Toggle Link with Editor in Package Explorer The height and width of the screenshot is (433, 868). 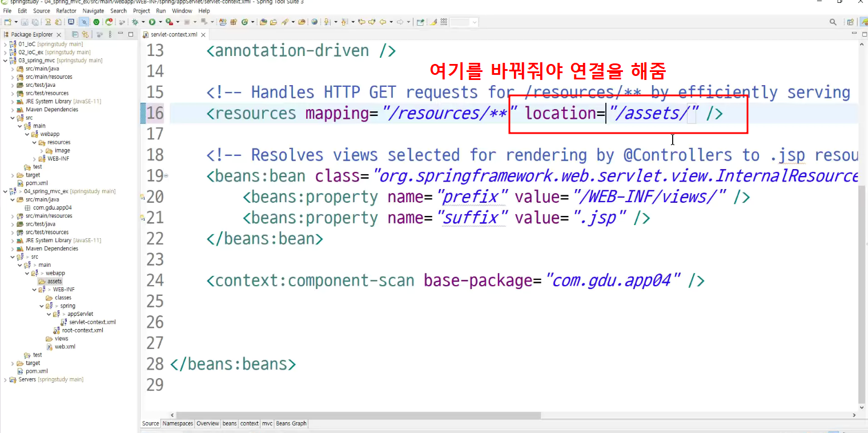[85, 34]
